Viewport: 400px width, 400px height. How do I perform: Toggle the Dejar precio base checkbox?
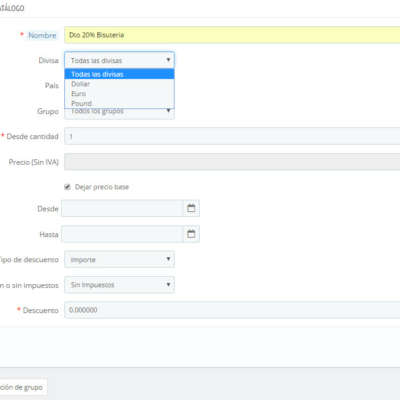67,187
